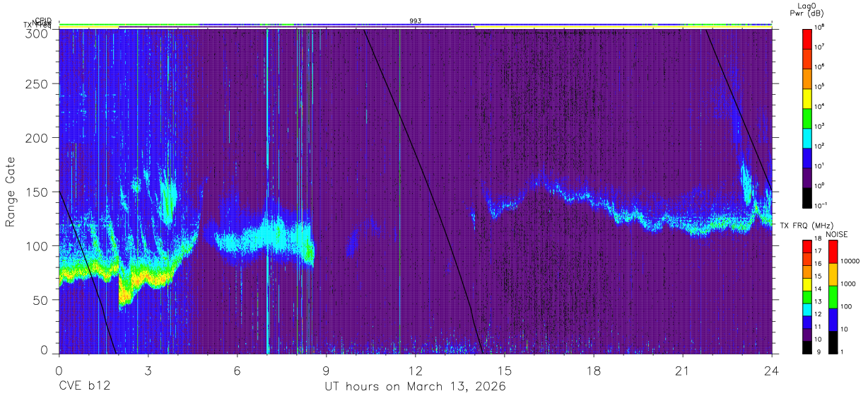Viewport: 868px width, 401px height.
Task: Click the 'UT hours on March 13, 2026' axis title
Action: [x=415, y=387]
